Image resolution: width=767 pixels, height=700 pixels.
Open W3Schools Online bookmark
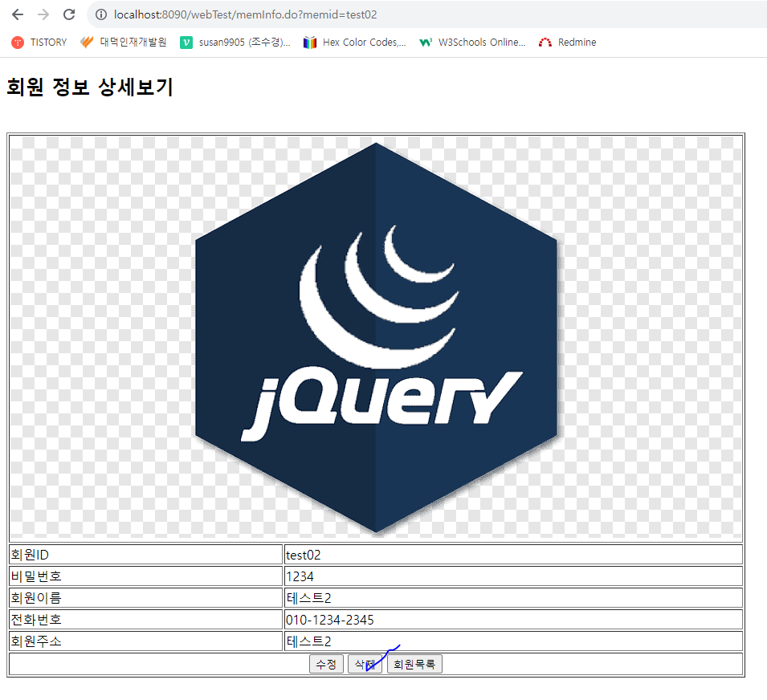pos(472,43)
